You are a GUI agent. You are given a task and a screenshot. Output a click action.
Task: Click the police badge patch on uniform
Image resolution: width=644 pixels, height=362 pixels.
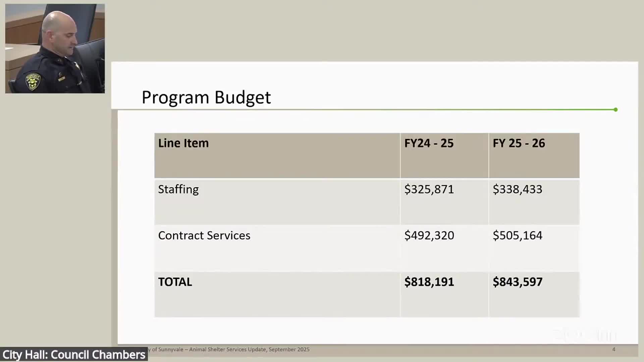[x=33, y=82]
